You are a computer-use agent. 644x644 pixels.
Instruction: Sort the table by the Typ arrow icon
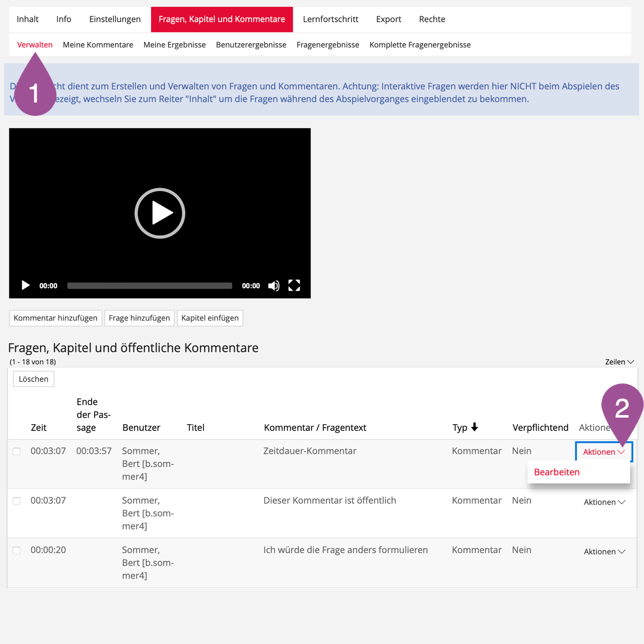click(475, 427)
